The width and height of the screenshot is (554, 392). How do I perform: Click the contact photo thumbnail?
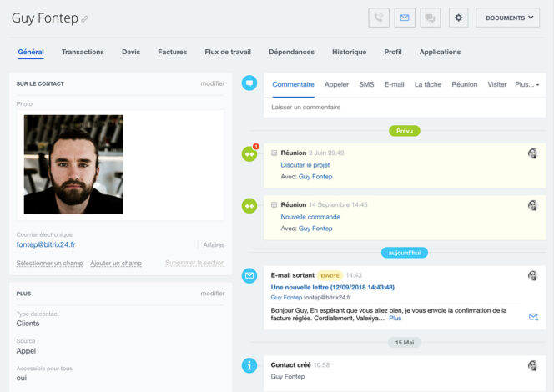pos(73,164)
